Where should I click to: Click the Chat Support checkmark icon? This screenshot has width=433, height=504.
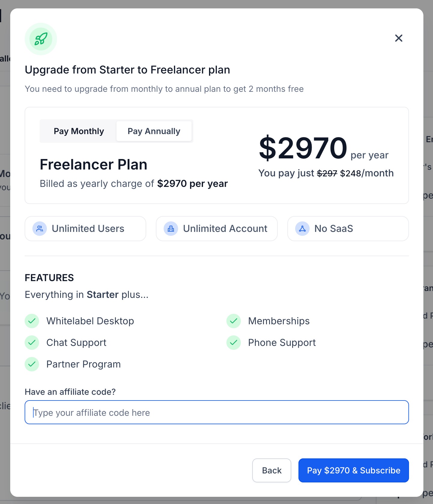(32, 343)
